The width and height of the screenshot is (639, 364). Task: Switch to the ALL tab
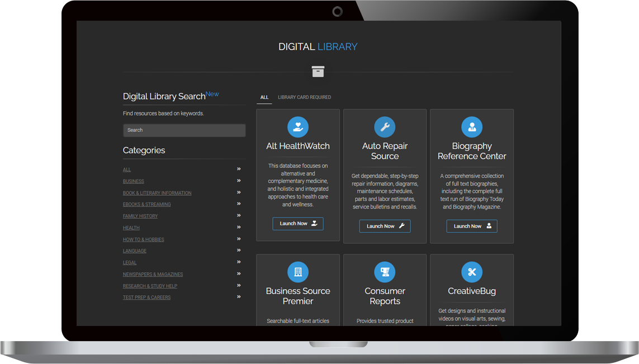pos(264,97)
